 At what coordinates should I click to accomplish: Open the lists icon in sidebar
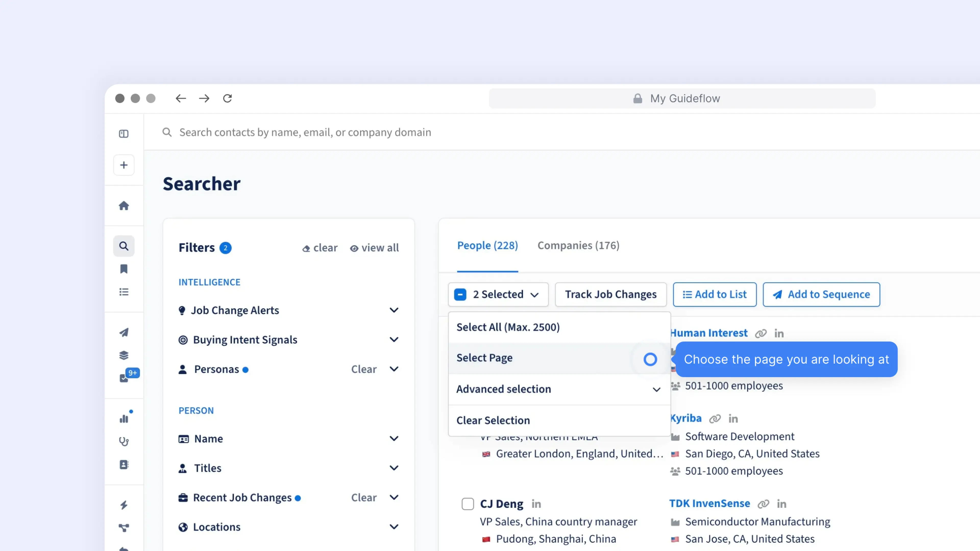pos(124,292)
